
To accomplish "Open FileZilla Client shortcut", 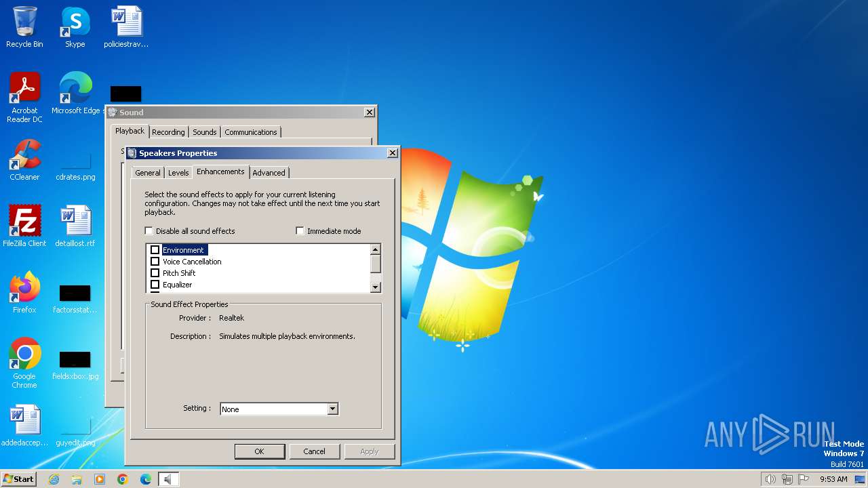I will click(24, 226).
